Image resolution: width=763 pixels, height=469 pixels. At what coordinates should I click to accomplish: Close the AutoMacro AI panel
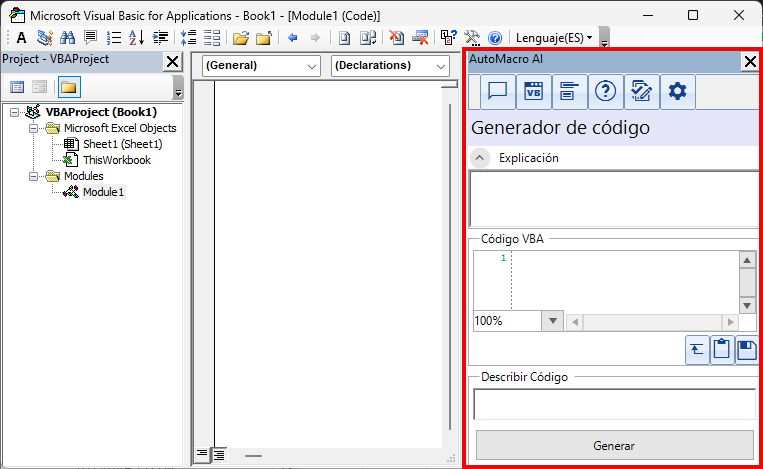750,62
